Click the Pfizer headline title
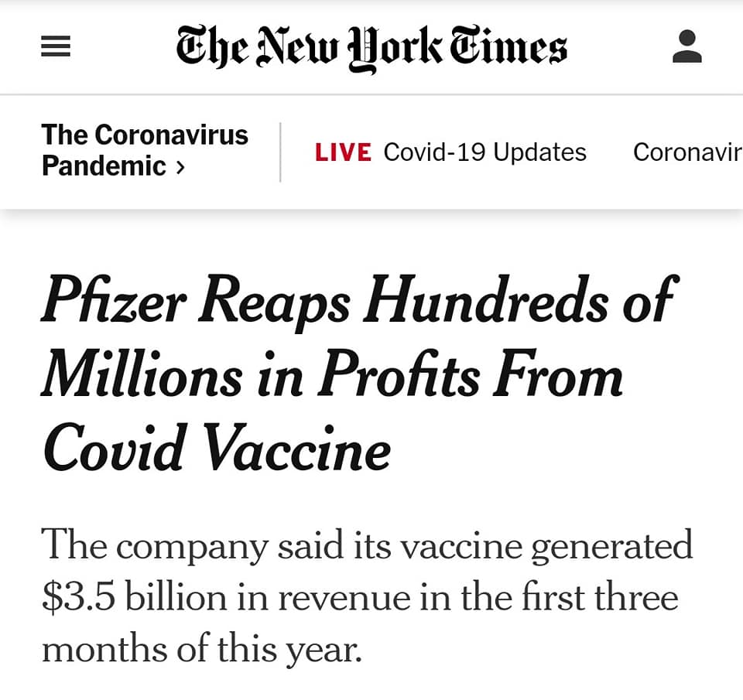This screenshot has width=743, height=700. [x=360, y=373]
